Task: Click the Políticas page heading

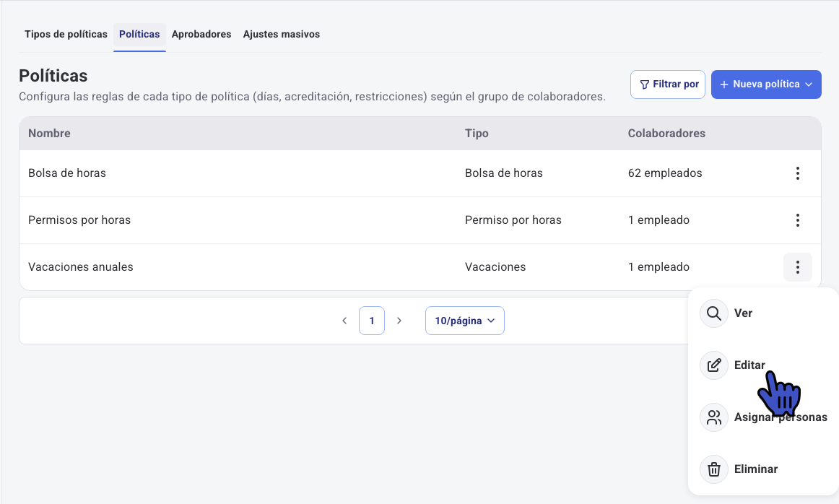Action: click(53, 76)
